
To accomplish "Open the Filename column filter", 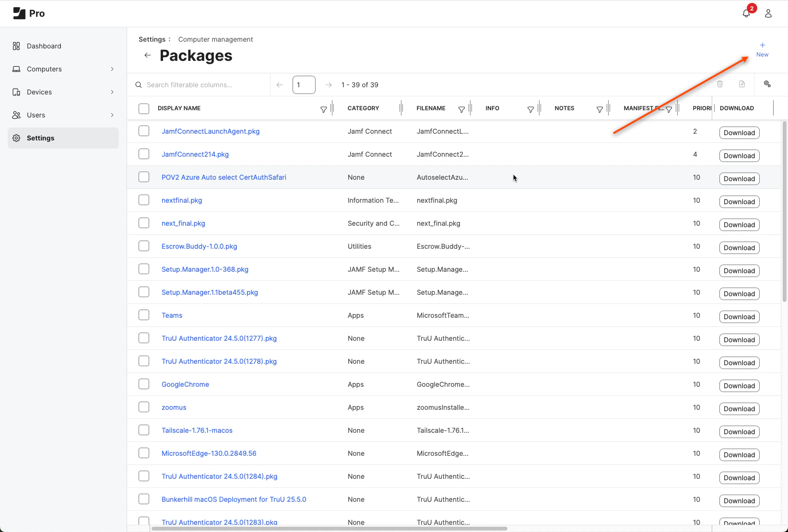I will pyautogui.click(x=462, y=110).
